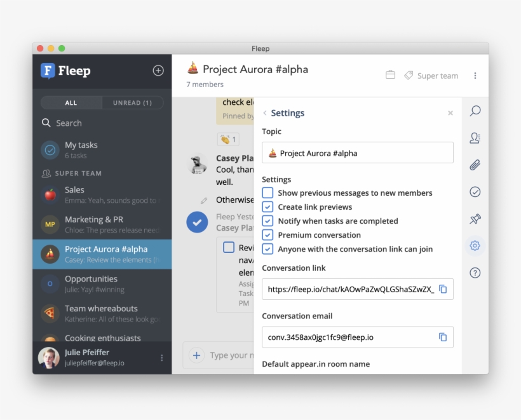Click the Search field in sidebar
521x420 pixels.
pyautogui.click(x=102, y=123)
